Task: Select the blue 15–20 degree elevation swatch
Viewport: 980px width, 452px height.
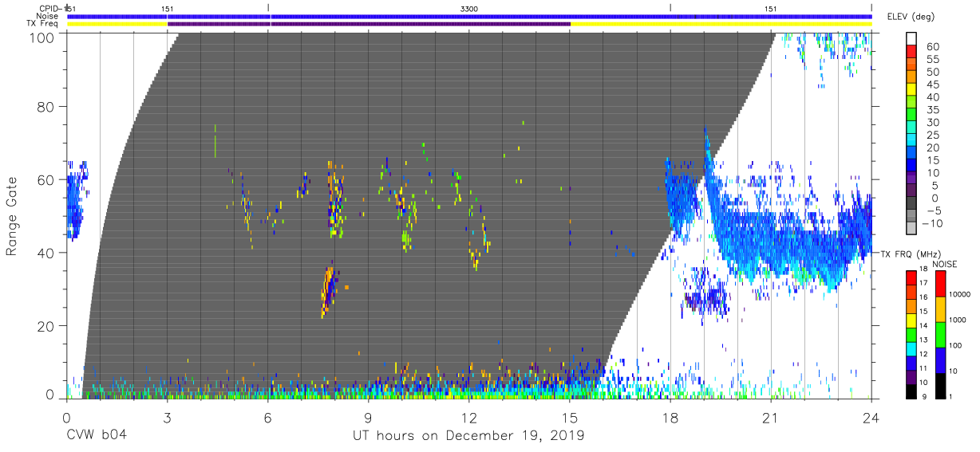Action: tap(912, 153)
